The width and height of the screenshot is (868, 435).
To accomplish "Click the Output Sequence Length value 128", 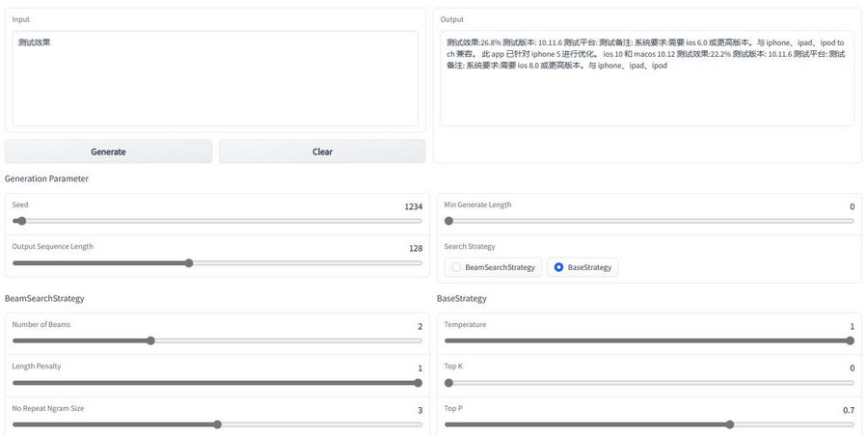I will [x=416, y=248].
